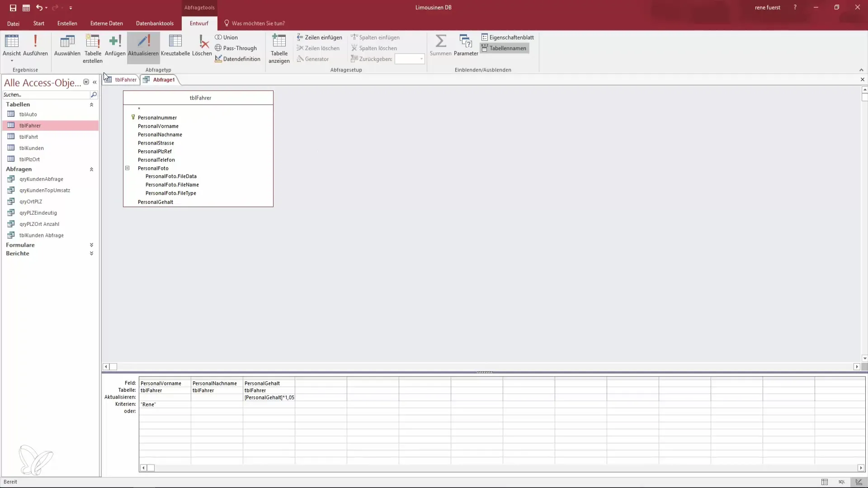The height and width of the screenshot is (488, 868).
Task: Choose the Anfügen query type
Action: pos(115,45)
